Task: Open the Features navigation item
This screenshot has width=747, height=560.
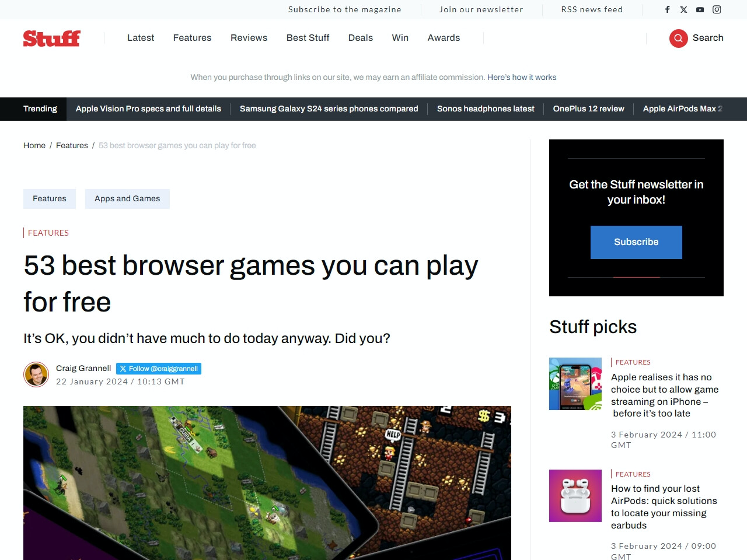Action: click(193, 38)
